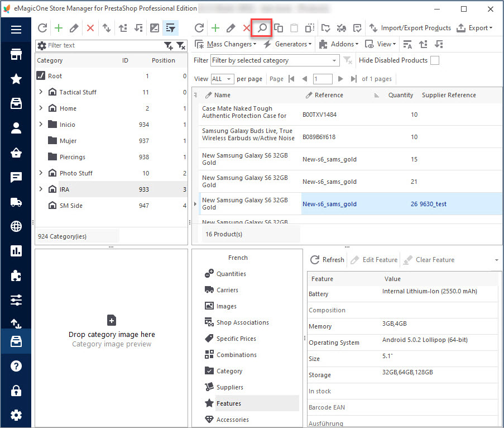Open View dropdown menu
This screenshot has height=428, width=504.
[380, 44]
